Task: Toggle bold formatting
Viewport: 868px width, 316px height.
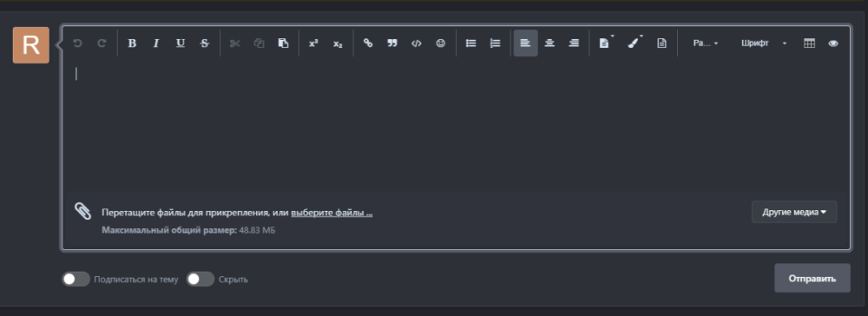Action: tap(132, 43)
